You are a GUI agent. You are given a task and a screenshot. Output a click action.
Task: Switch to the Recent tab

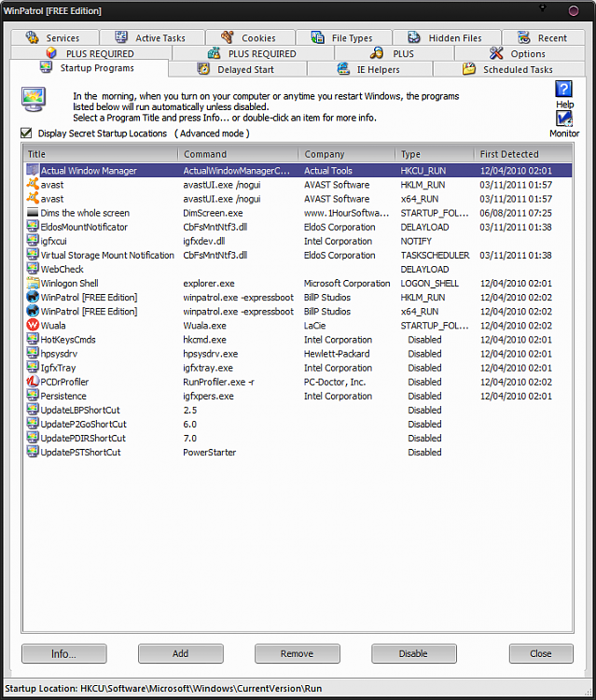pyautogui.click(x=544, y=37)
